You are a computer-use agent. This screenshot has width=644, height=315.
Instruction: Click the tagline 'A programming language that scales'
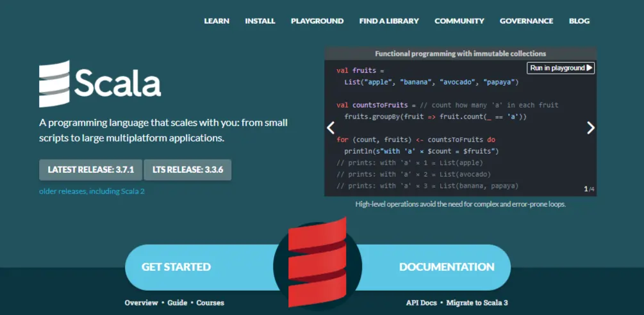[163, 131]
